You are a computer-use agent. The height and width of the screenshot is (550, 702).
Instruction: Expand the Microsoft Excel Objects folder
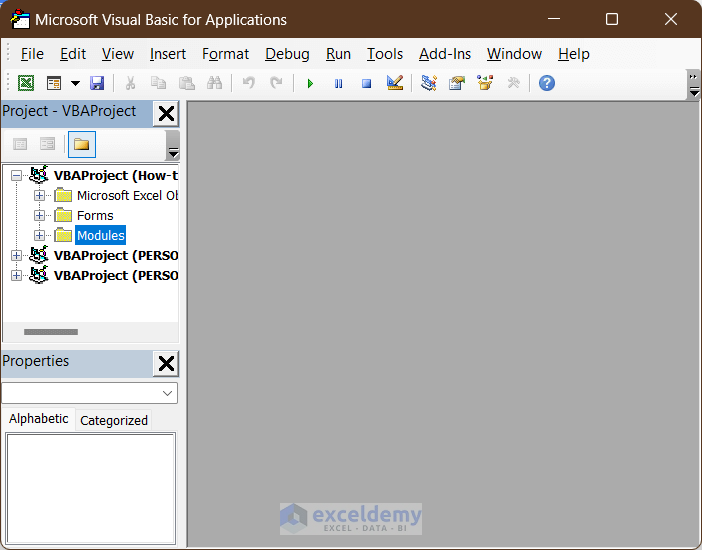pos(39,196)
